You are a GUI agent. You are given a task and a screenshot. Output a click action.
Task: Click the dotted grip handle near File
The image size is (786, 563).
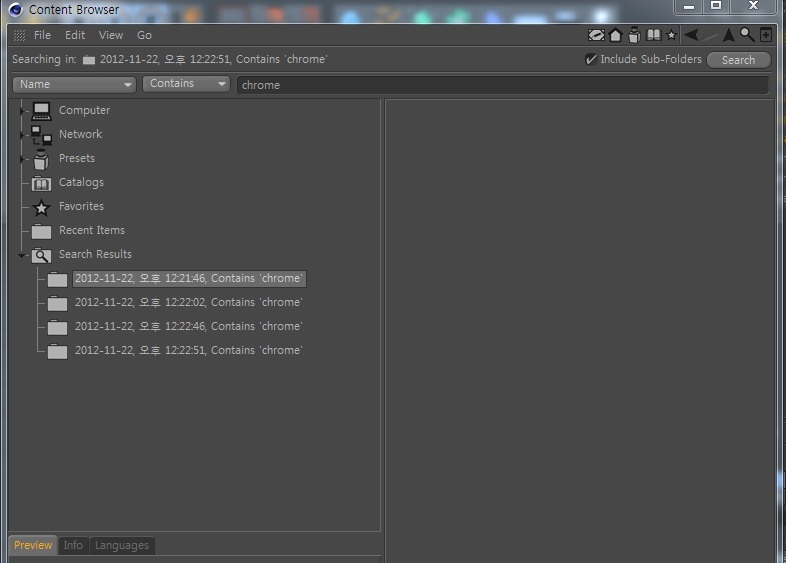20,35
